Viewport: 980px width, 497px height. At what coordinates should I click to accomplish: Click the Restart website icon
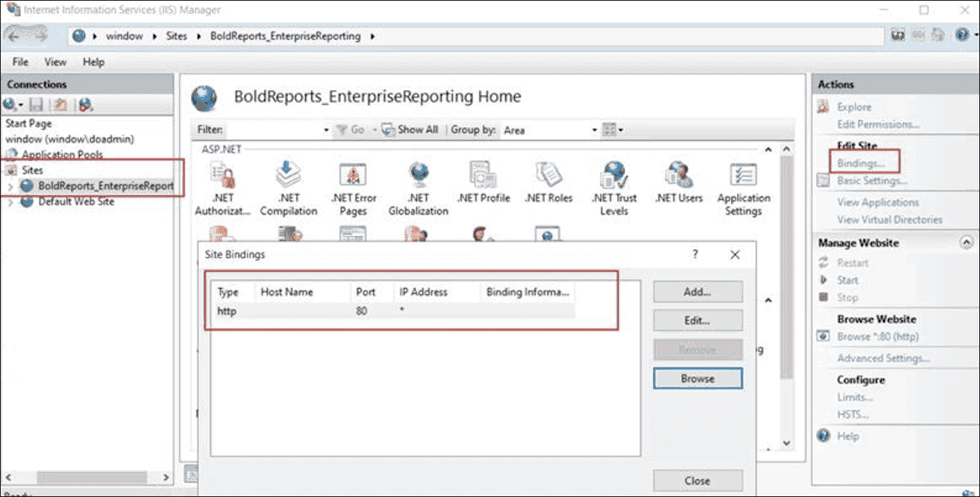[x=824, y=263]
